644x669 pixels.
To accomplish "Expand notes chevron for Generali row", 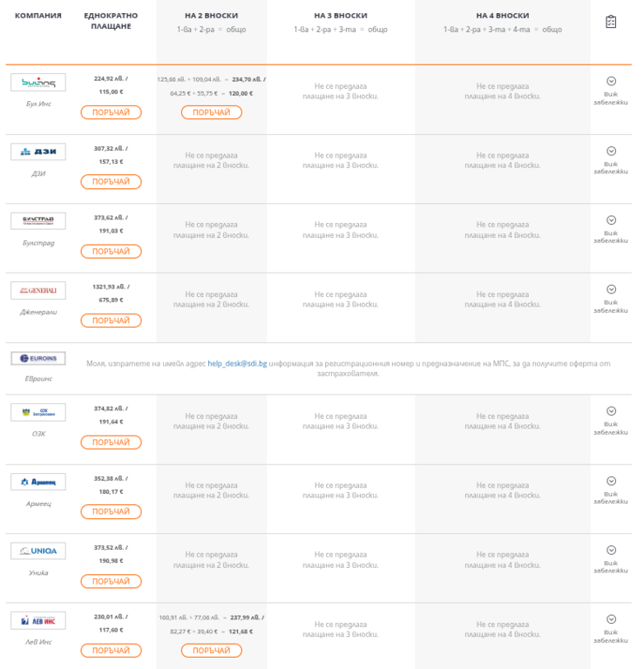I will [611, 289].
